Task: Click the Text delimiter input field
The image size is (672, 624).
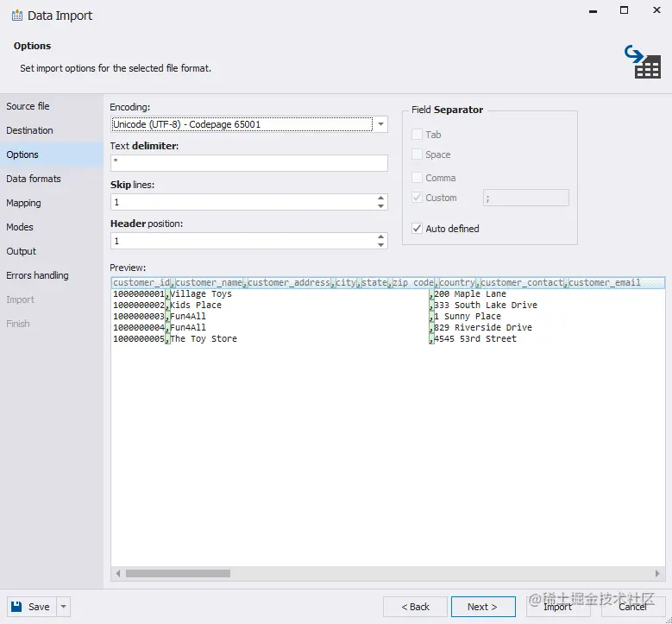Action: click(249, 163)
